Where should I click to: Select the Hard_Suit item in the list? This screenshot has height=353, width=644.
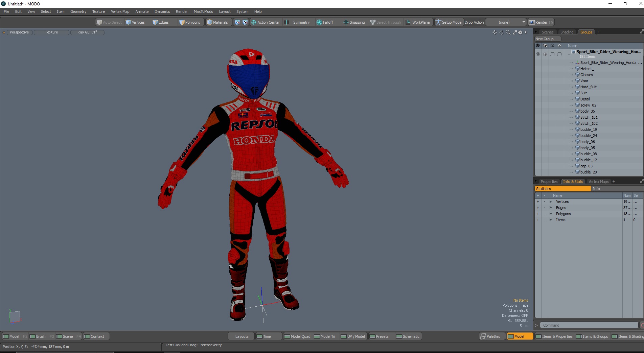click(x=588, y=87)
